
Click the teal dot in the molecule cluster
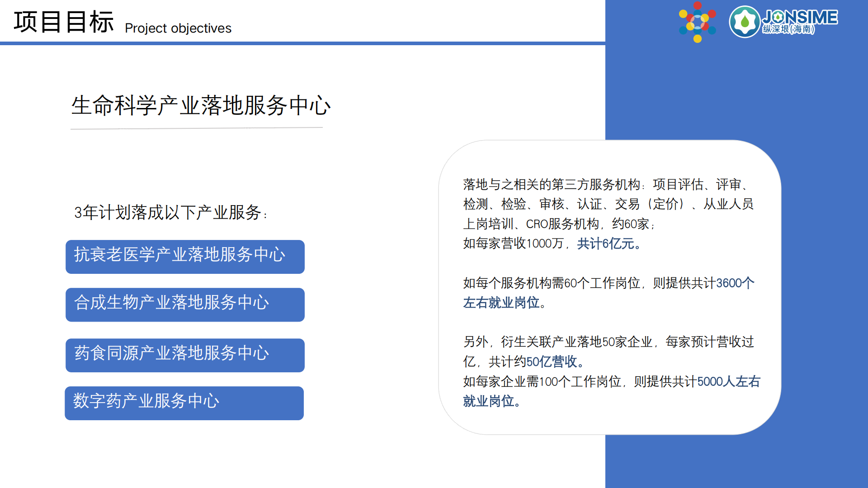pos(684,30)
